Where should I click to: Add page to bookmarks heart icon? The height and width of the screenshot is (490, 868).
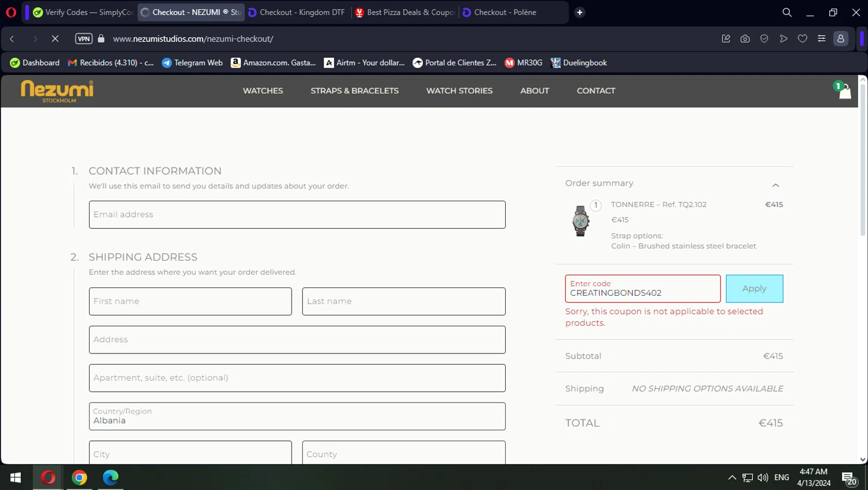click(x=803, y=39)
